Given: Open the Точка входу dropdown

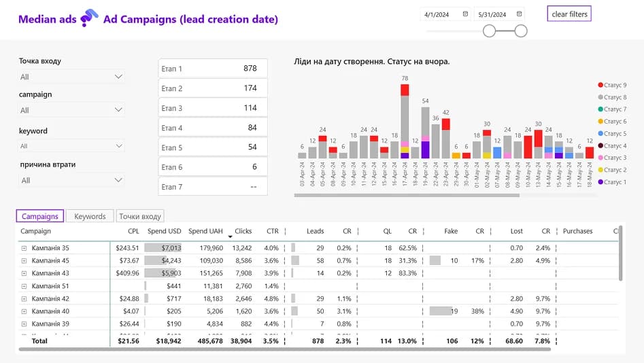Looking at the screenshot, I should coord(71,77).
